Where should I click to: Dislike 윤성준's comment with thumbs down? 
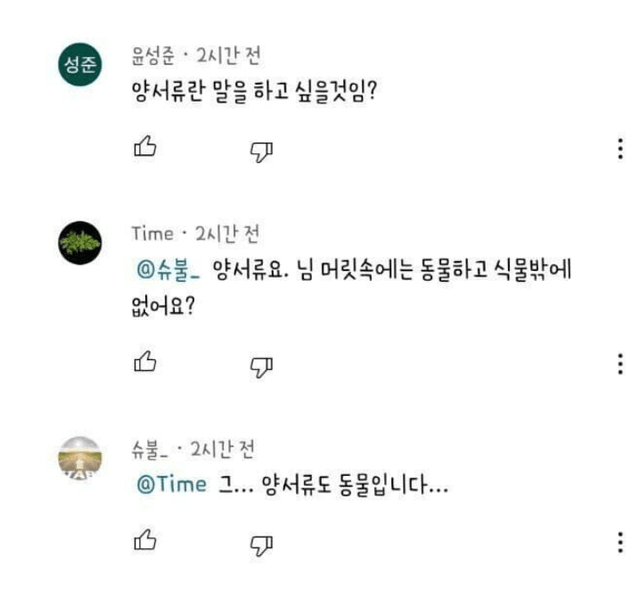pos(261,150)
